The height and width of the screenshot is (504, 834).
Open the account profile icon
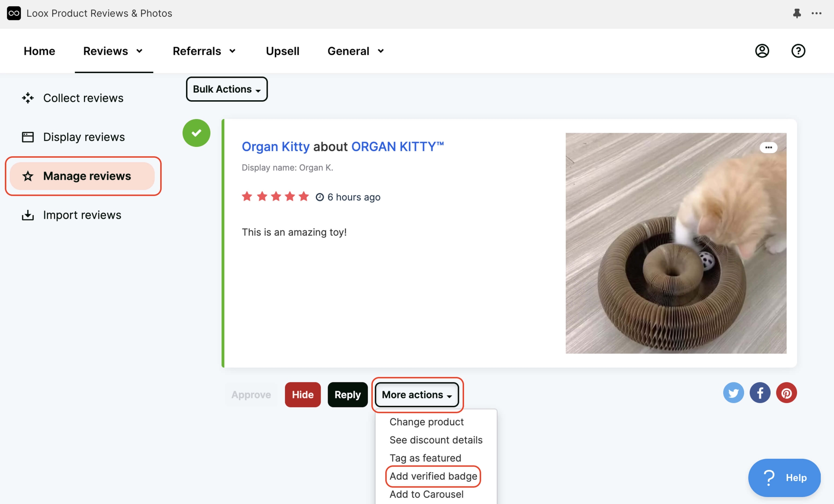762,51
